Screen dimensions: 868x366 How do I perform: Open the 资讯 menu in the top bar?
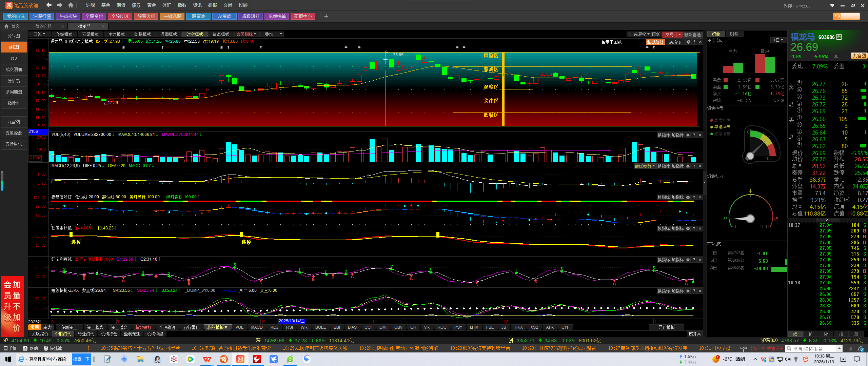(197, 5)
